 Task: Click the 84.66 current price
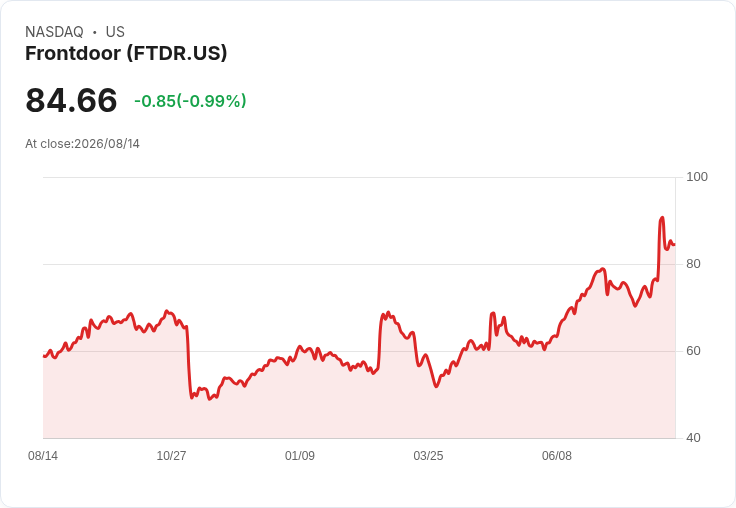(x=71, y=100)
